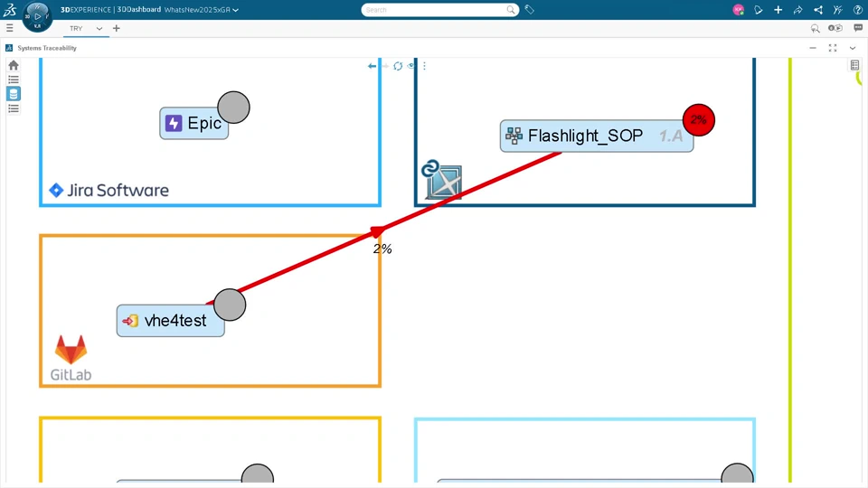Screen dimensions: 868x488
Task: Open the right-side properties panel icon
Action: (x=854, y=65)
